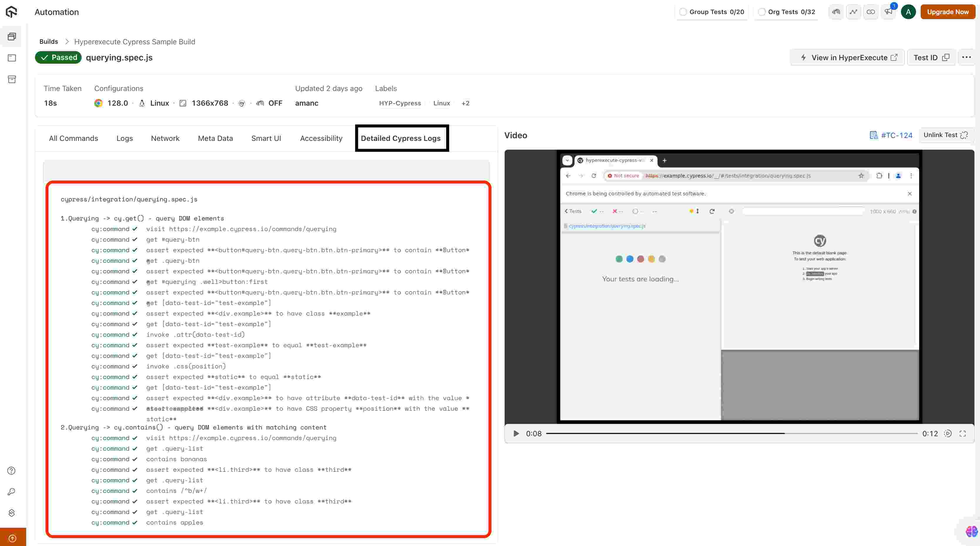Click the analytics graph icon in header
The image size is (980, 546).
(853, 12)
